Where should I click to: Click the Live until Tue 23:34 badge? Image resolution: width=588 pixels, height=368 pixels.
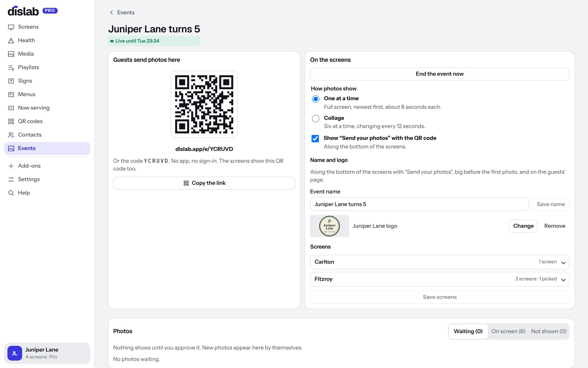pyautogui.click(x=154, y=41)
